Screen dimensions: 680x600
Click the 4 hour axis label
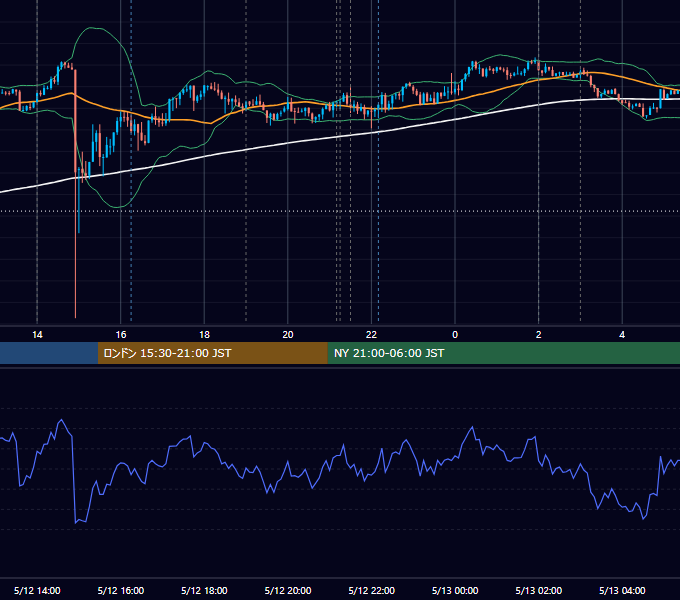coord(622,335)
